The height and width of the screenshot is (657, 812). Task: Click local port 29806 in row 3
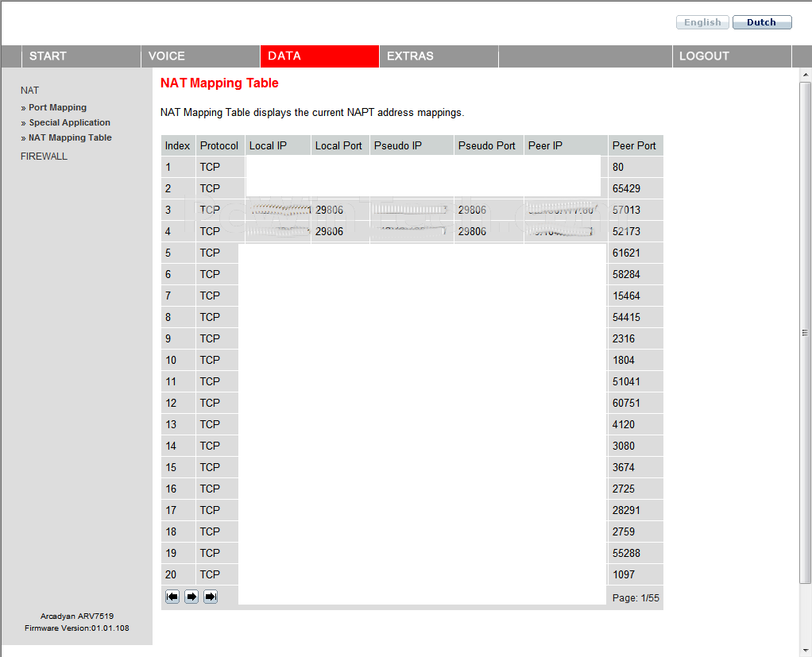pyautogui.click(x=330, y=211)
